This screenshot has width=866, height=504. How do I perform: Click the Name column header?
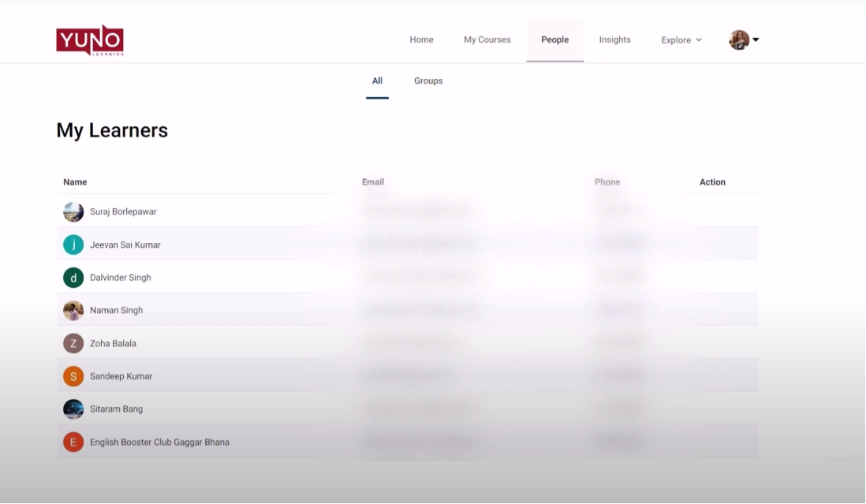[75, 182]
